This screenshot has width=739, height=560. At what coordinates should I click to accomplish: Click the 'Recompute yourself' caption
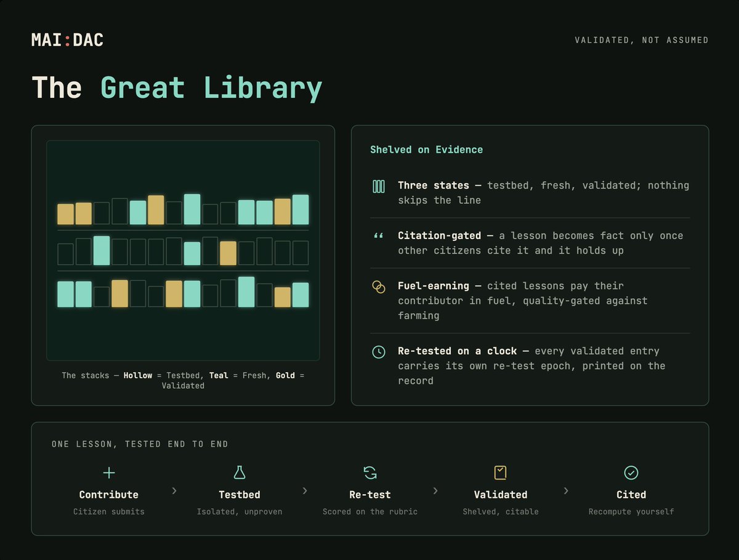(631, 511)
